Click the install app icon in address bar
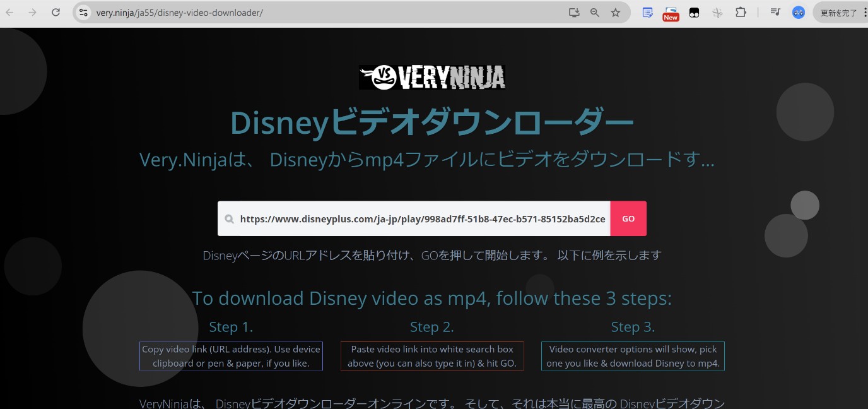Screen dimensions: 868x409 (573, 13)
